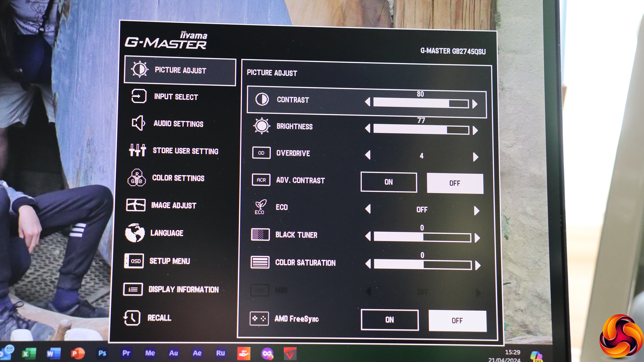This screenshot has height=362, width=644.
Task: Select the Picture Adjust menu item
Action: point(180,70)
